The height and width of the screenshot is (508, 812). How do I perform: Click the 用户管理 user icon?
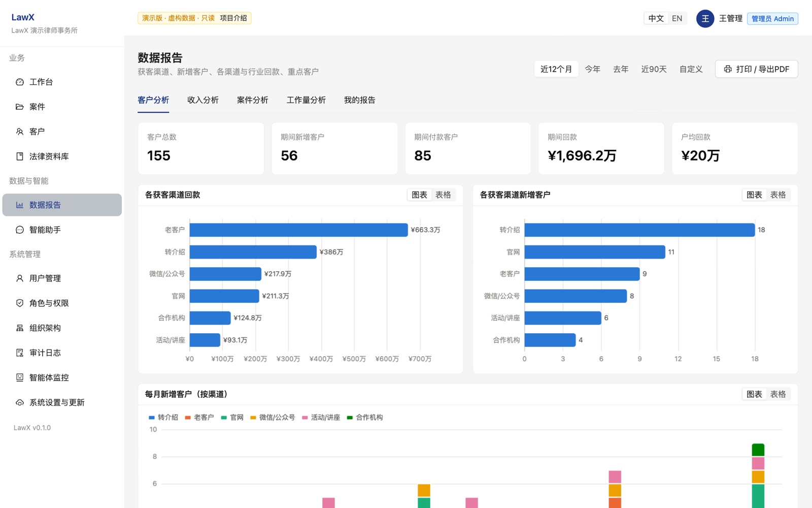[20, 278]
